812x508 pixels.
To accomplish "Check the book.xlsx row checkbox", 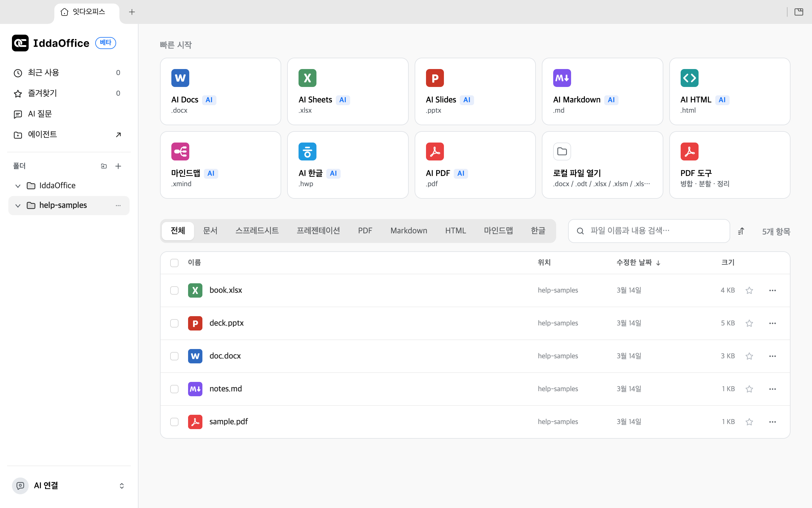I will (174, 290).
